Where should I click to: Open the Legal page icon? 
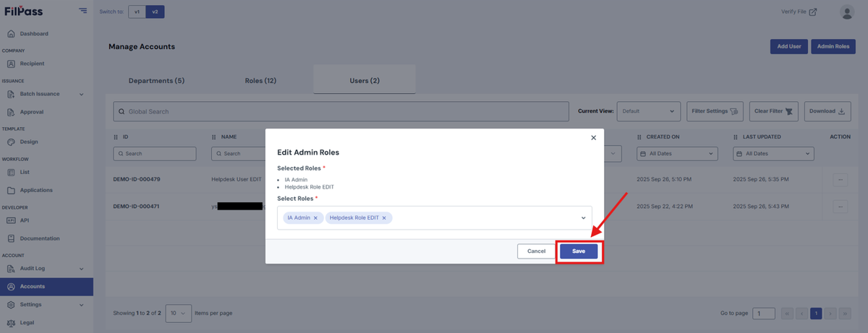(11, 323)
